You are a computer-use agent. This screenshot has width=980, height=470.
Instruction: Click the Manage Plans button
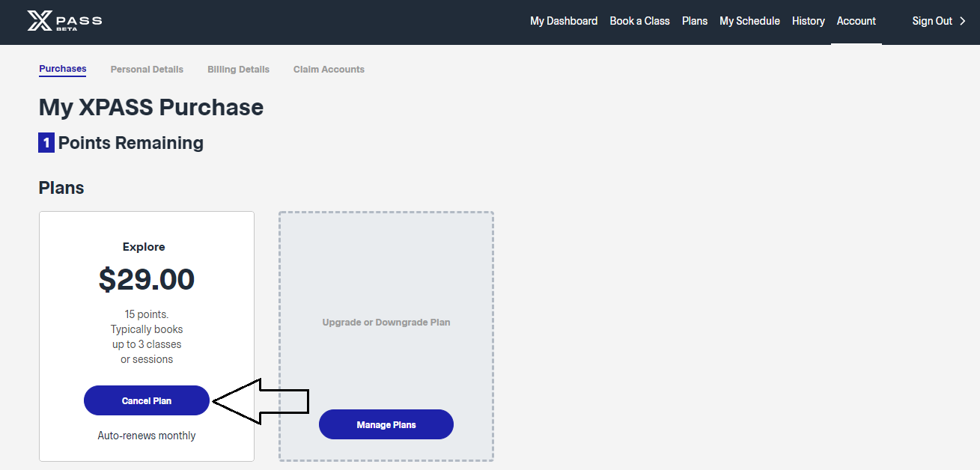click(386, 424)
